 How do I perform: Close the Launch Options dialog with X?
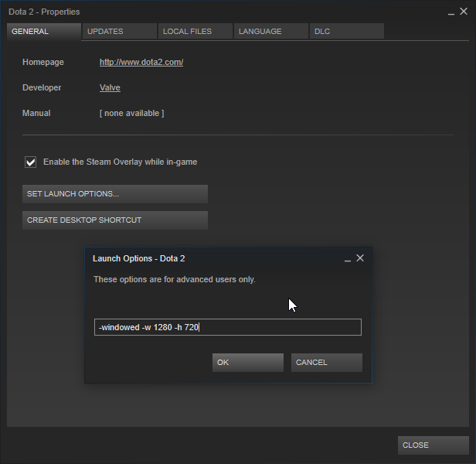click(360, 258)
